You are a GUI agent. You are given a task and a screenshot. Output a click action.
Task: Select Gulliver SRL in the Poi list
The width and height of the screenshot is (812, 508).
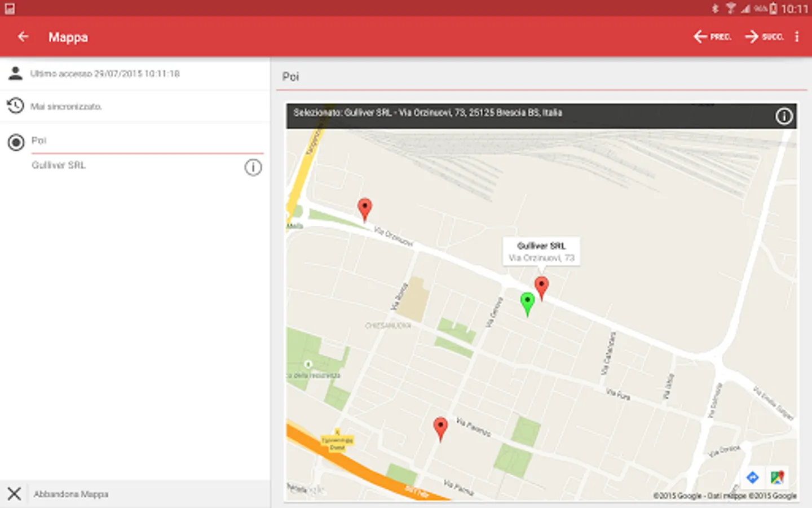pyautogui.click(x=59, y=165)
